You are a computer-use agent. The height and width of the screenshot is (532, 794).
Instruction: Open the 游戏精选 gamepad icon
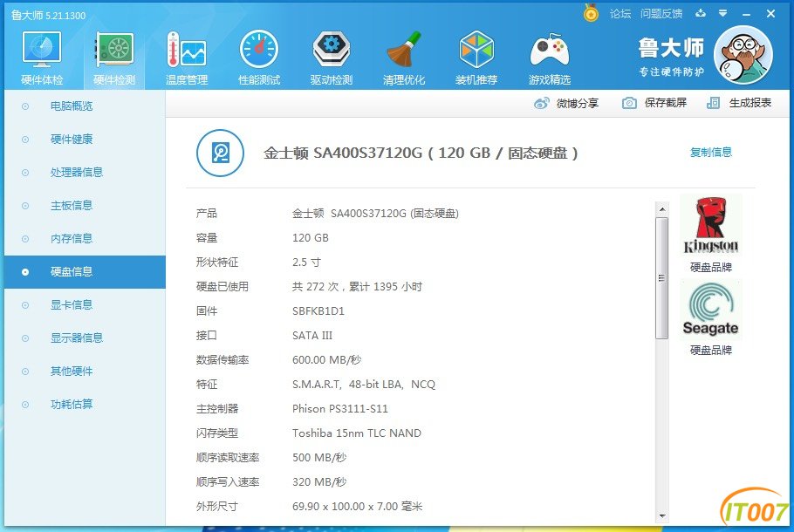tap(550, 50)
